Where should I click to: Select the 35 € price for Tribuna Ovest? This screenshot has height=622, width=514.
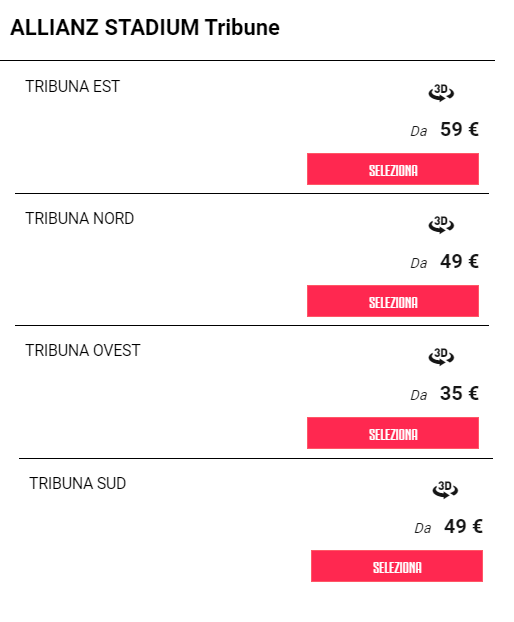pyautogui.click(x=459, y=394)
